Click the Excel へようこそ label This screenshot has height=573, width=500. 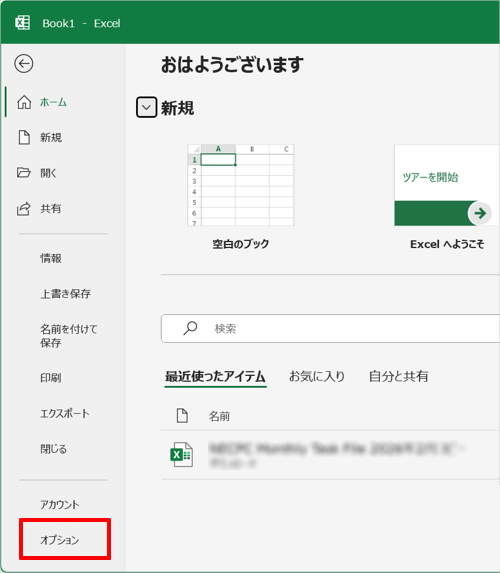tap(447, 244)
